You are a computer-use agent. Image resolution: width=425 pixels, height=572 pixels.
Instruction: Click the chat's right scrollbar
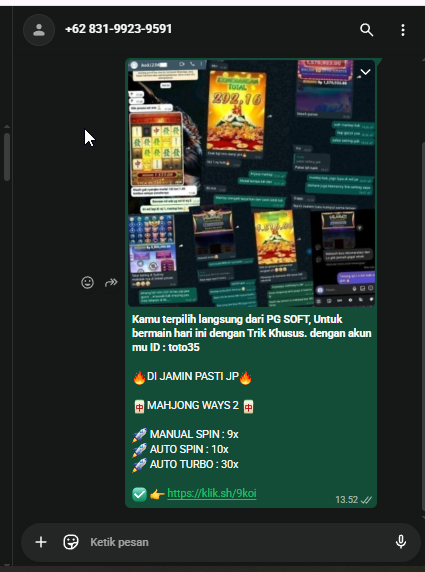(x=423, y=325)
